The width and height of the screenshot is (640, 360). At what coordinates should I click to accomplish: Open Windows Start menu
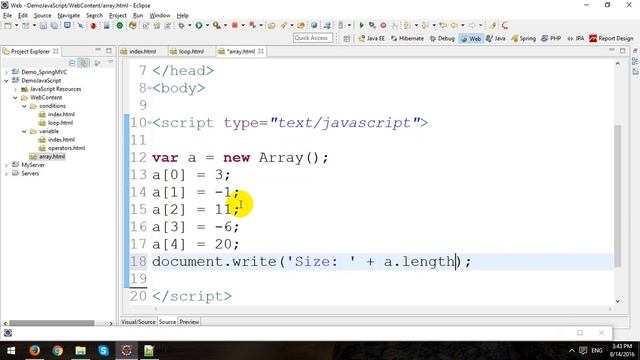tap(11, 350)
